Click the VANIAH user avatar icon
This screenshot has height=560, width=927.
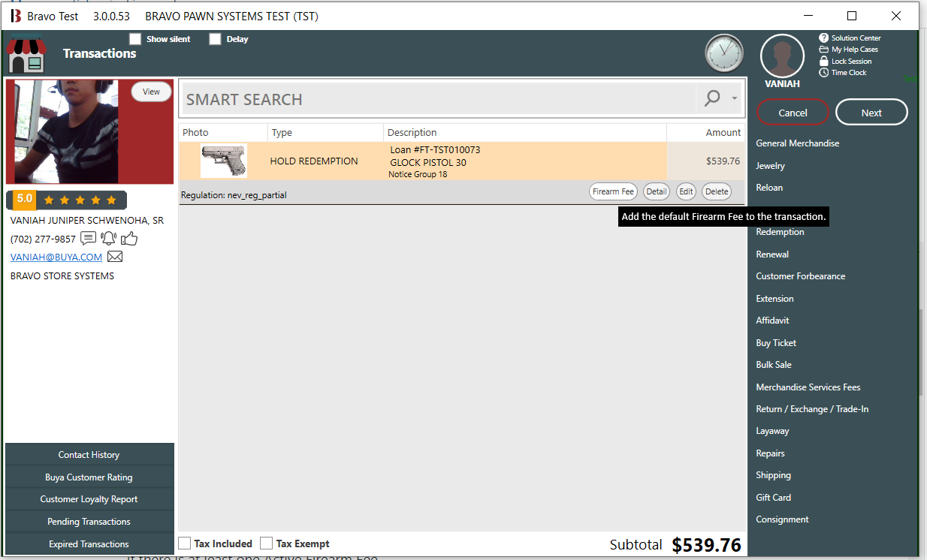pos(782,56)
